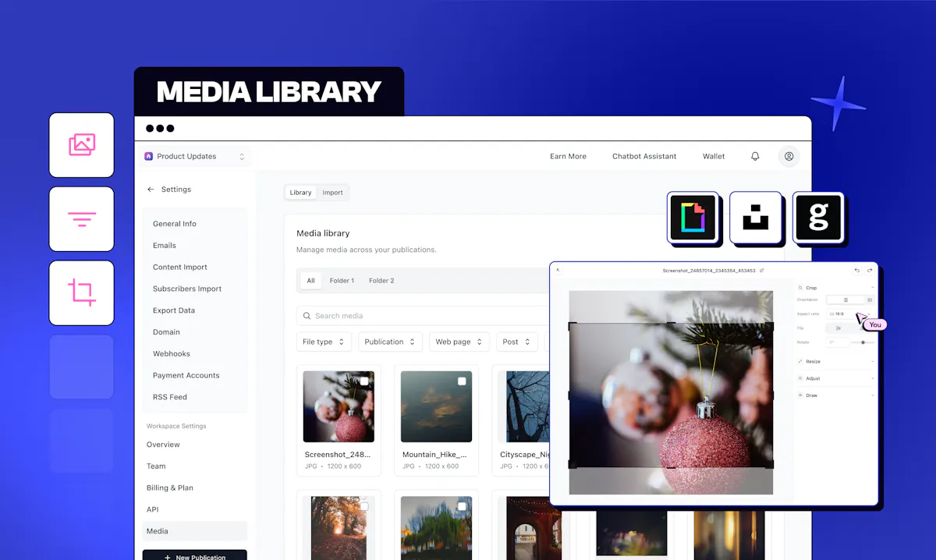Click the pencil to rename the Screenshot file
This screenshot has height=560, width=936.
click(762, 271)
